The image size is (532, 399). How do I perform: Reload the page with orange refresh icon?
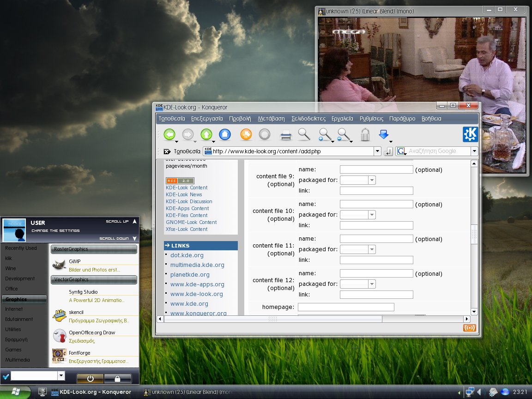[246, 135]
